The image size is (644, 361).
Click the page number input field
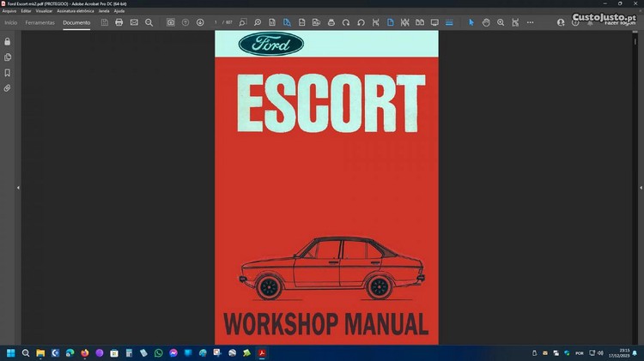click(216, 22)
